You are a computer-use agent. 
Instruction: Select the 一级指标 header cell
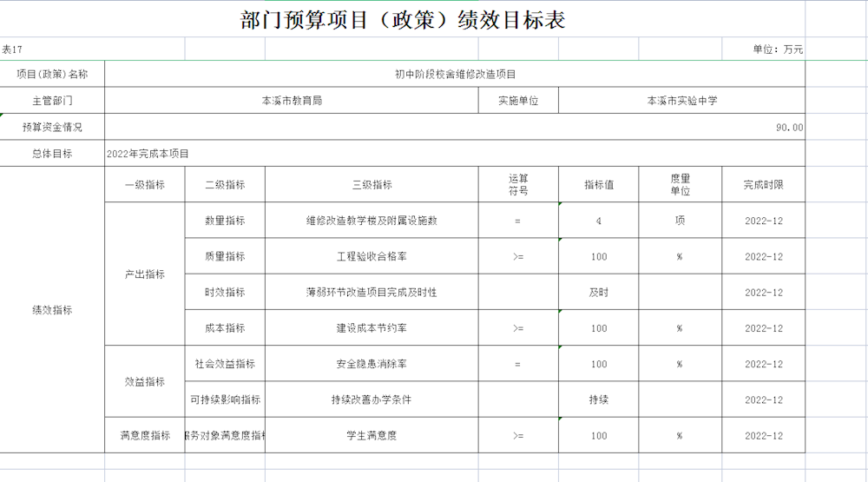click(x=144, y=184)
